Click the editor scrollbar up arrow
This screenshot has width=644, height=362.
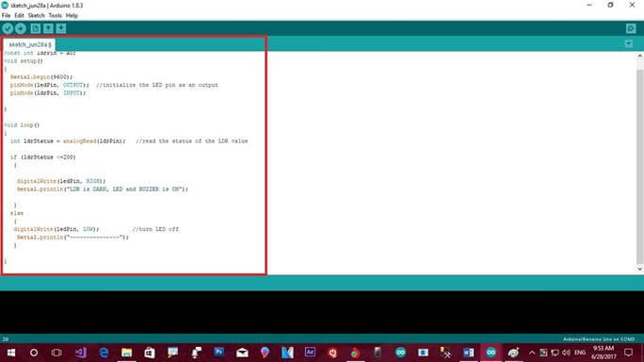[x=639, y=57]
